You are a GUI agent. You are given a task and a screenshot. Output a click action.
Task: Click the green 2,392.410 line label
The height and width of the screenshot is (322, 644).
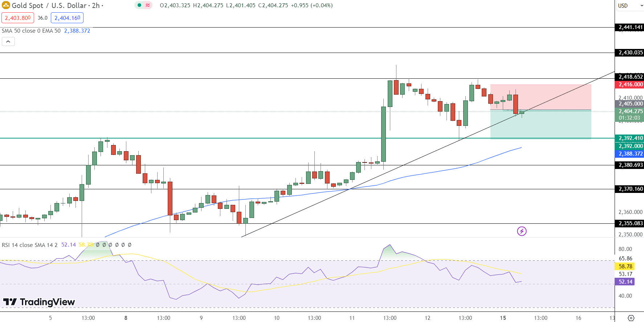tap(630, 138)
